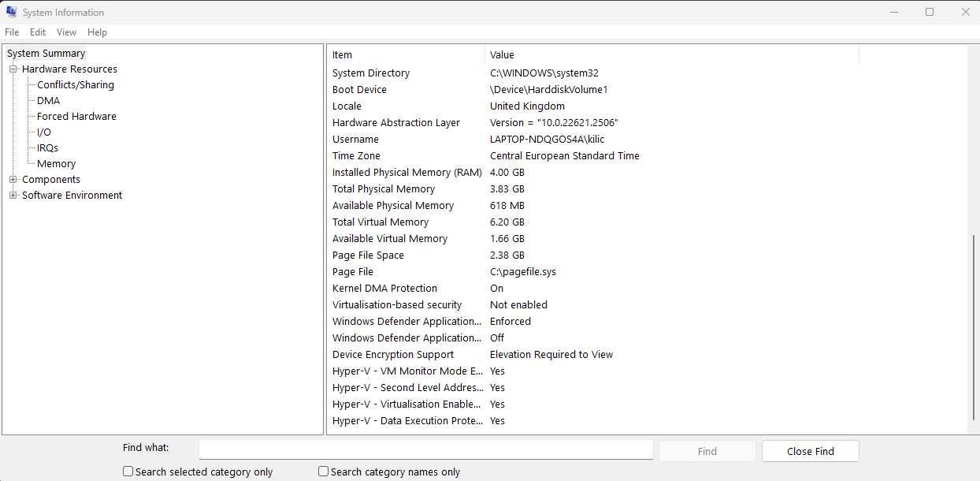Select Hyper-V - VM Monitor Mode row

[x=592, y=371]
